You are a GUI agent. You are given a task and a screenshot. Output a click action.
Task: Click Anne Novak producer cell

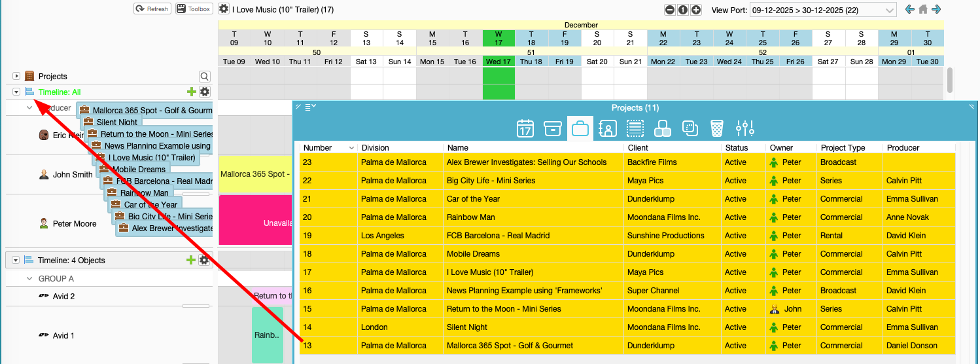pyautogui.click(x=919, y=217)
